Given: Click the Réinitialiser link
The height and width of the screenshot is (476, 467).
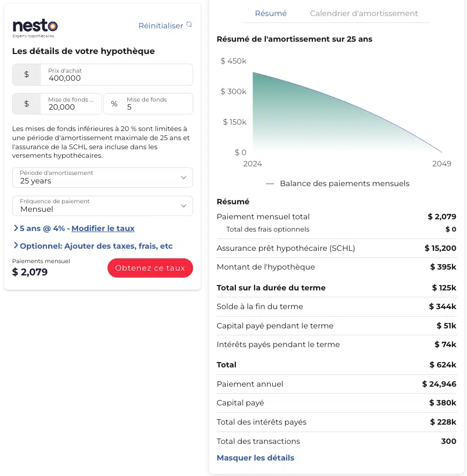Looking at the screenshot, I should click(x=160, y=26).
